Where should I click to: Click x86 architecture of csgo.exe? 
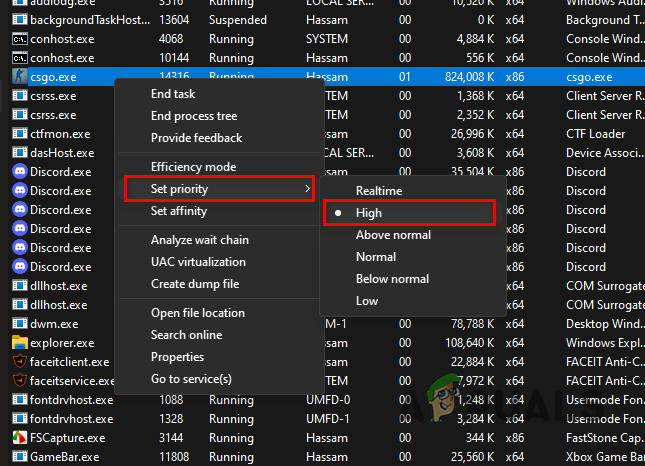(515, 77)
